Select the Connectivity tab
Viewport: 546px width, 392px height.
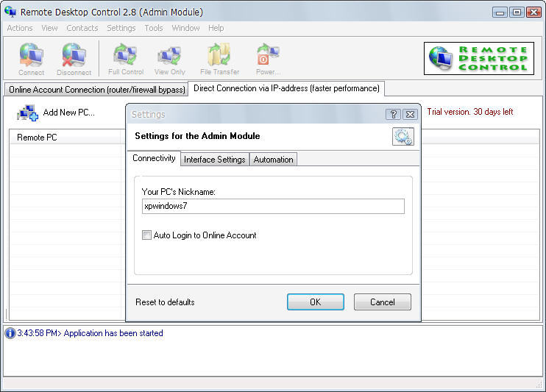(154, 158)
